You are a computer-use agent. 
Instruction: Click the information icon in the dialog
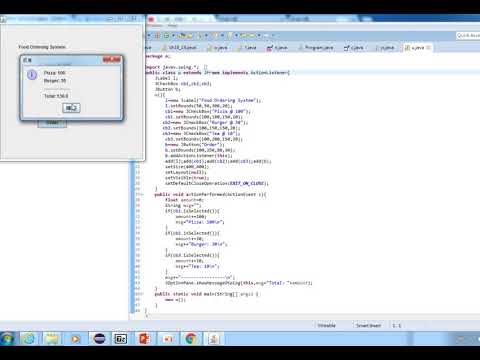point(32,75)
